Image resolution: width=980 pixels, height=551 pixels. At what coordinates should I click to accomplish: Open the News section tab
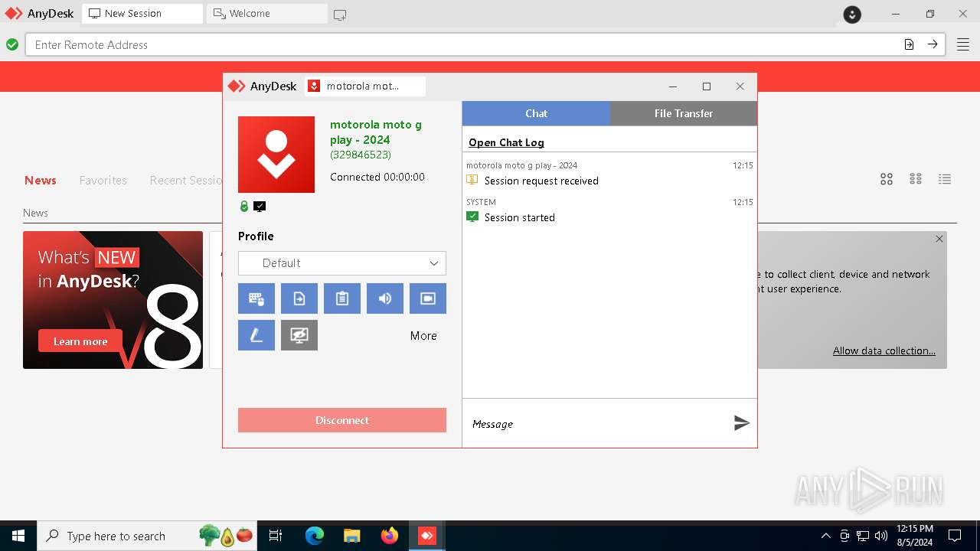coord(41,181)
